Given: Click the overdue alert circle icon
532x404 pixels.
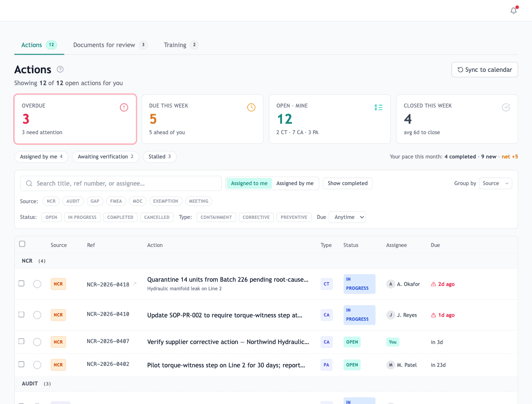Looking at the screenshot, I should [124, 108].
